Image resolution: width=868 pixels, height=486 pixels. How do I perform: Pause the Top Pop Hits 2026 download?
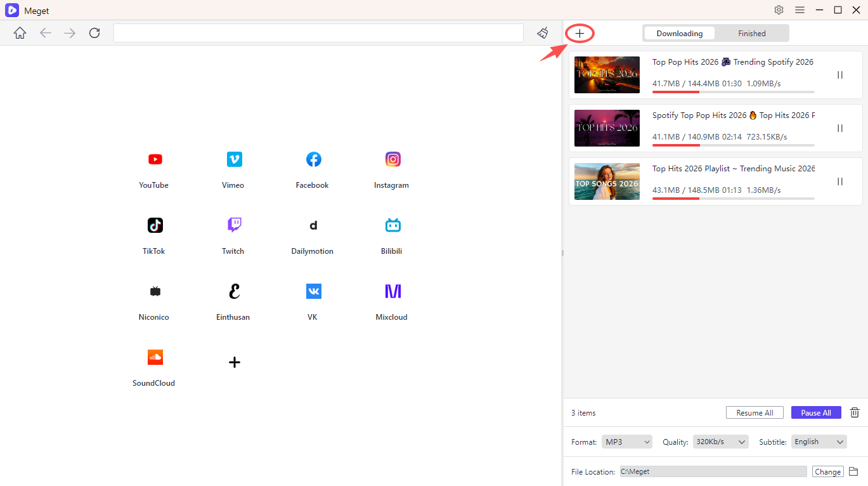point(839,74)
